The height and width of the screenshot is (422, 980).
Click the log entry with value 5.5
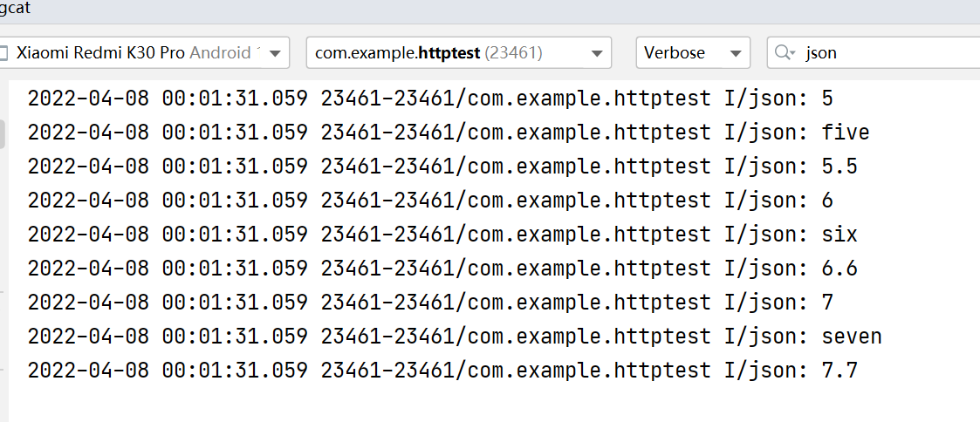[x=442, y=166]
